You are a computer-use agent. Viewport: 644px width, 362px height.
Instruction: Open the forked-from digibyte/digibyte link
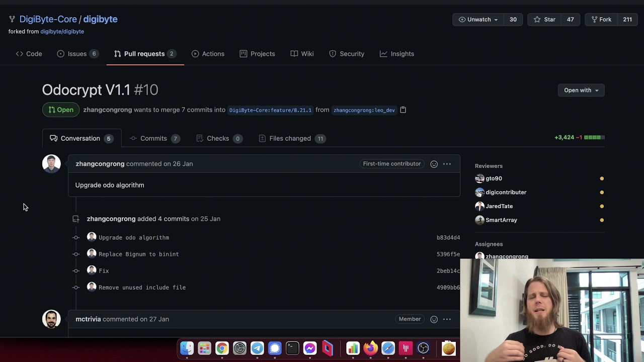(x=62, y=32)
